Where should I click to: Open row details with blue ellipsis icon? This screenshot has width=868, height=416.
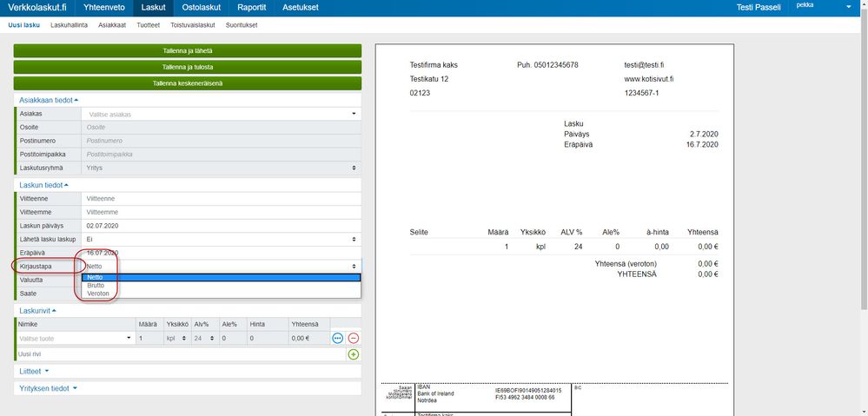coord(337,338)
